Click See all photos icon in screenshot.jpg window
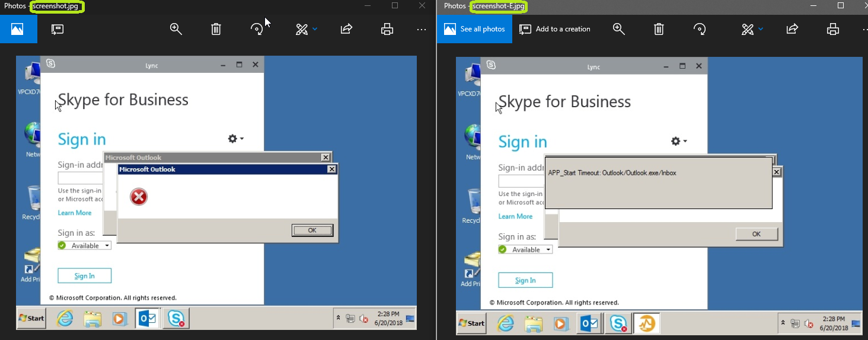Image resolution: width=868 pixels, height=340 pixels. (x=18, y=29)
